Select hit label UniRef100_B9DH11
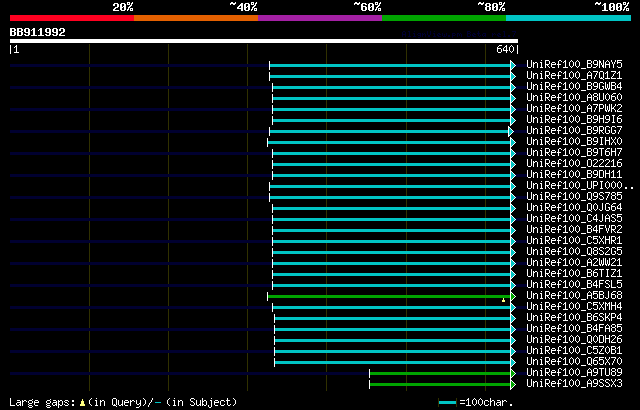The height and width of the screenshot is (410, 640). [x=574, y=175]
